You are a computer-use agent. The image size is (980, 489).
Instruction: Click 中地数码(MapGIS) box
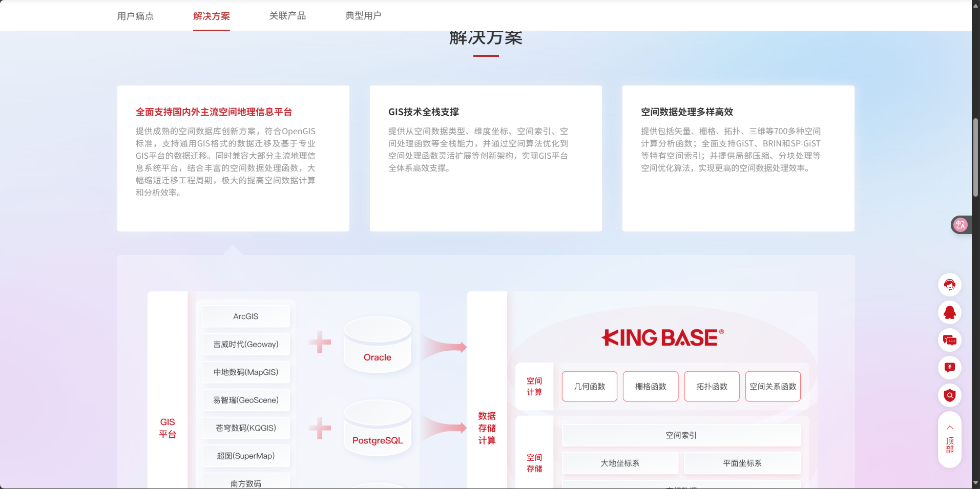click(246, 372)
